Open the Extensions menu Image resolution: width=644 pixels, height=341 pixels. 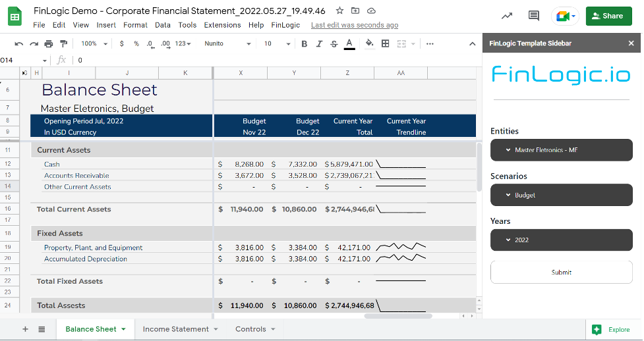click(x=222, y=25)
